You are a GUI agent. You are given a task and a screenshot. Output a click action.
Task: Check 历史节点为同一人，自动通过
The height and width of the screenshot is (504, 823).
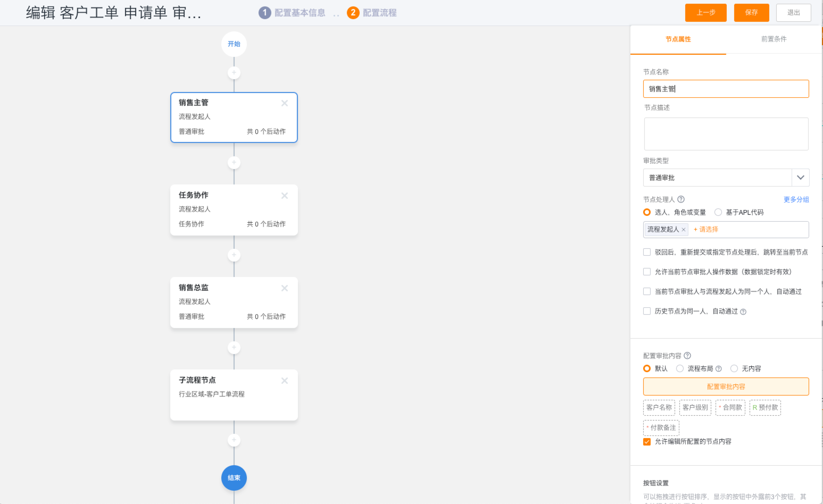tap(647, 311)
